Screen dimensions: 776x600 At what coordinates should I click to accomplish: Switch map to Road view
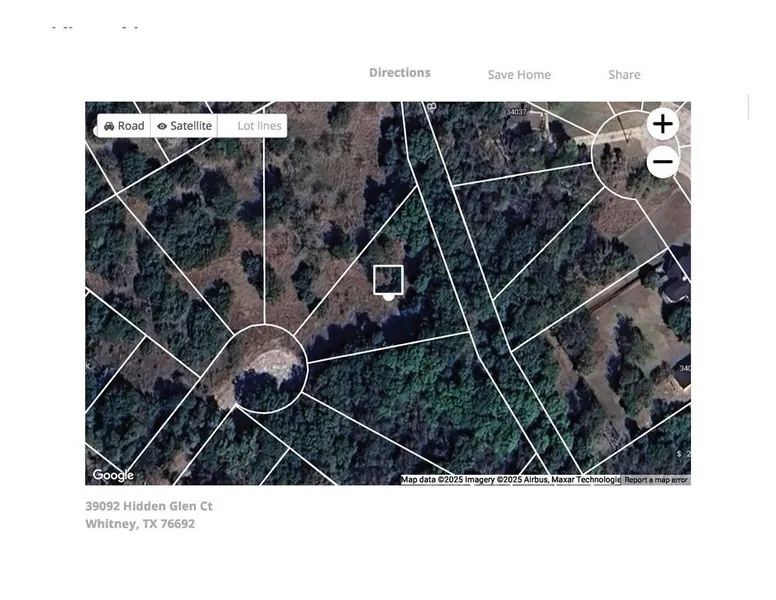point(125,126)
